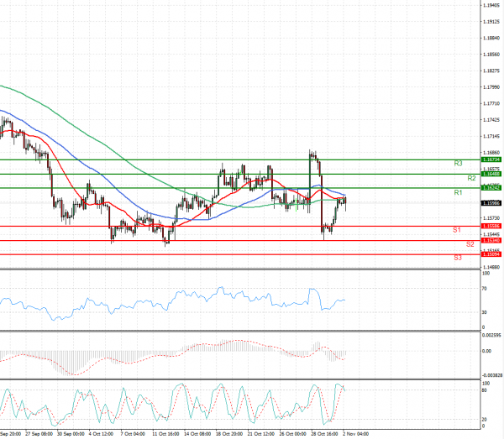The height and width of the screenshot is (439, 504).
Task: Click the 27 Sep 08:00 time label
Action: tap(39, 434)
